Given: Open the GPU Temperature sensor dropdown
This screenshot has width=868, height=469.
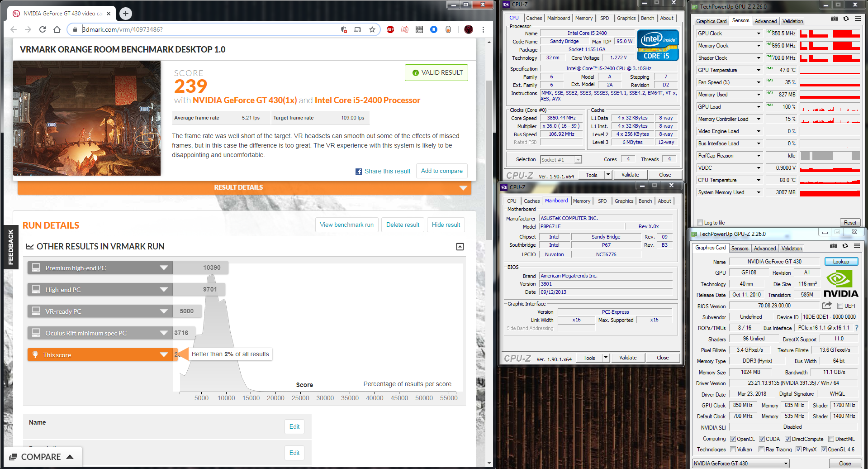Looking at the screenshot, I should [759, 70].
